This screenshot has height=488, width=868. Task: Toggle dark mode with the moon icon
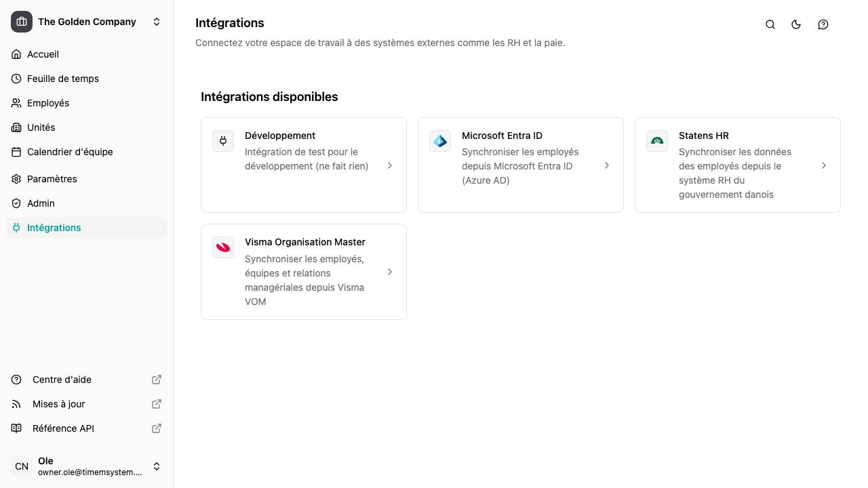click(x=796, y=24)
